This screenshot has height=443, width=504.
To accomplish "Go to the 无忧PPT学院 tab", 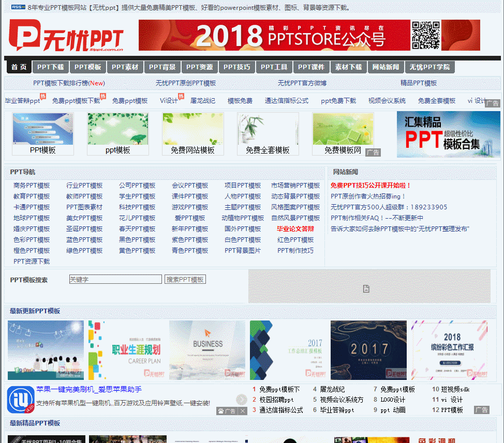I will (429, 67).
